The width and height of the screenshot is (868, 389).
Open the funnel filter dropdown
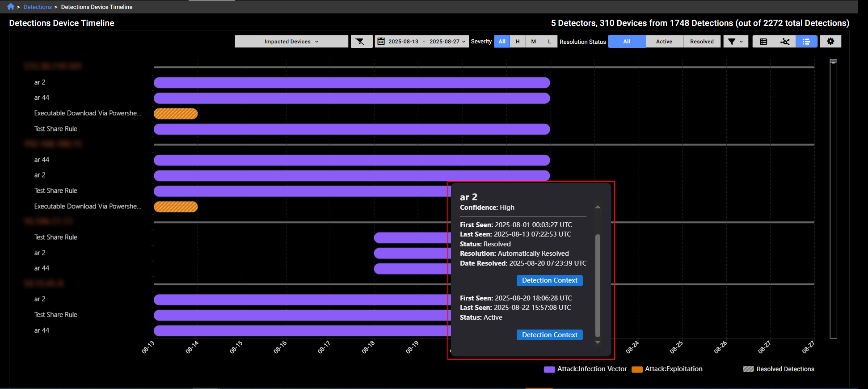(736, 42)
